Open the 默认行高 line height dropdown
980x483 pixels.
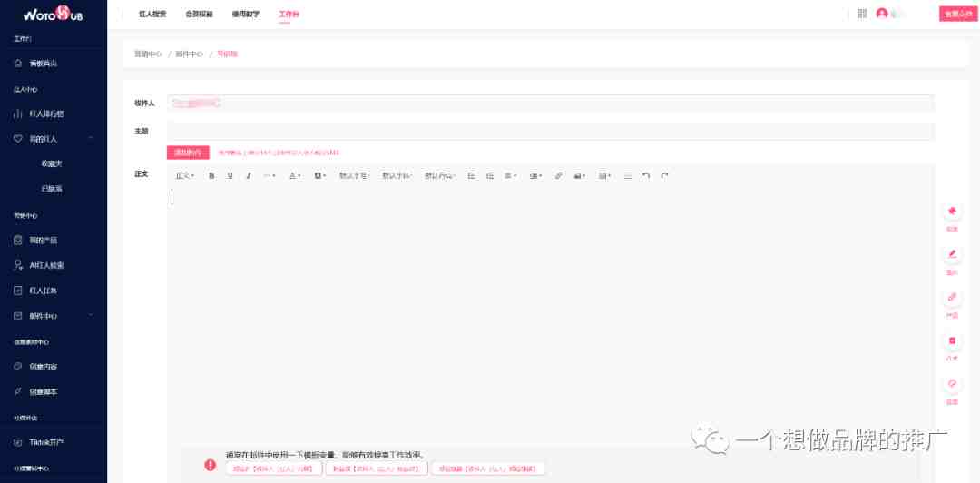pyautogui.click(x=440, y=176)
